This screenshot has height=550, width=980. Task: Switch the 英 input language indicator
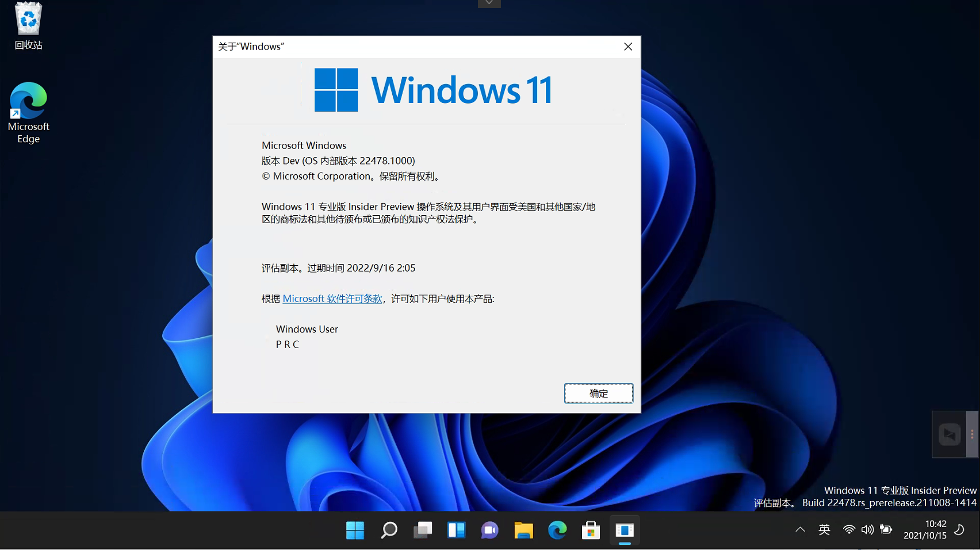(x=824, y=530)
